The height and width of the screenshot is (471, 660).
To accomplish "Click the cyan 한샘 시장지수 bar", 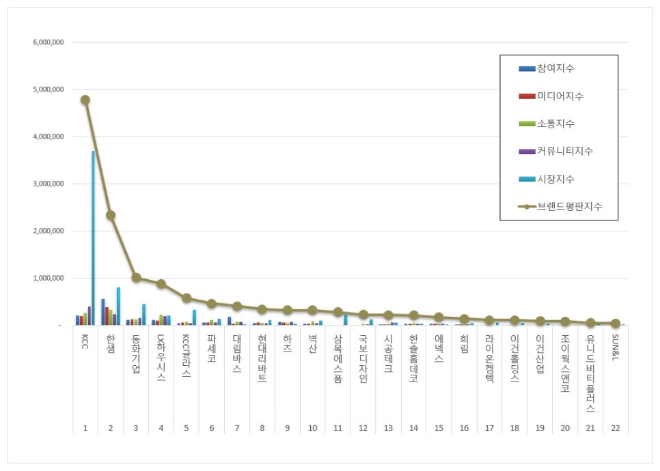I will tap(119, 306).
